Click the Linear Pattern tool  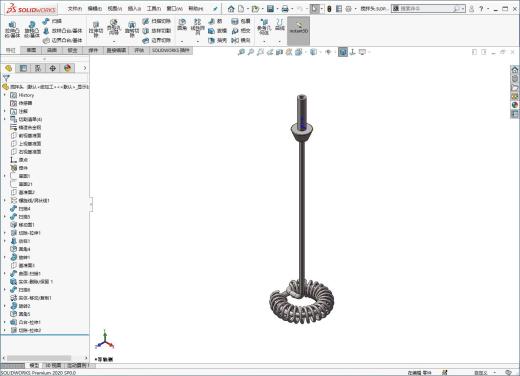pos(197,27)
